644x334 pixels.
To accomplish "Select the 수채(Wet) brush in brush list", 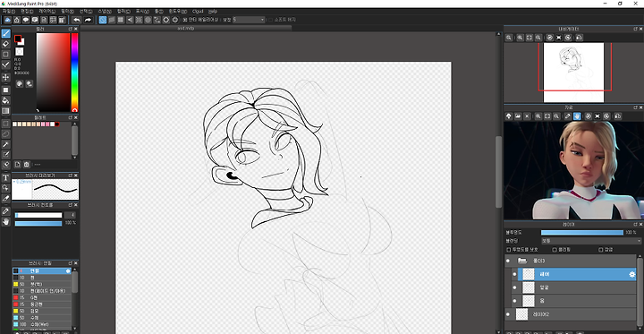I will click(41, 324).
